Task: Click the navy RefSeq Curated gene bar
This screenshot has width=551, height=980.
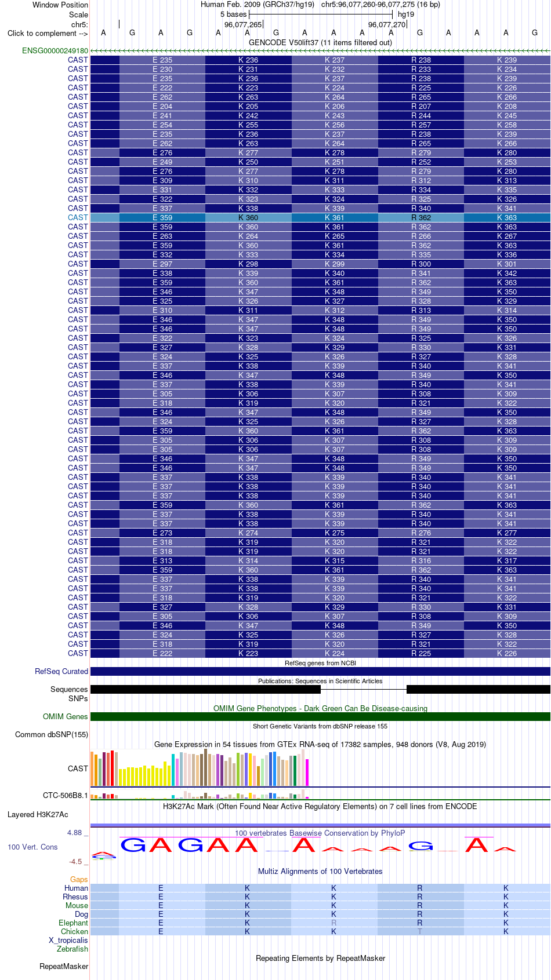Action: pos(320,672)
